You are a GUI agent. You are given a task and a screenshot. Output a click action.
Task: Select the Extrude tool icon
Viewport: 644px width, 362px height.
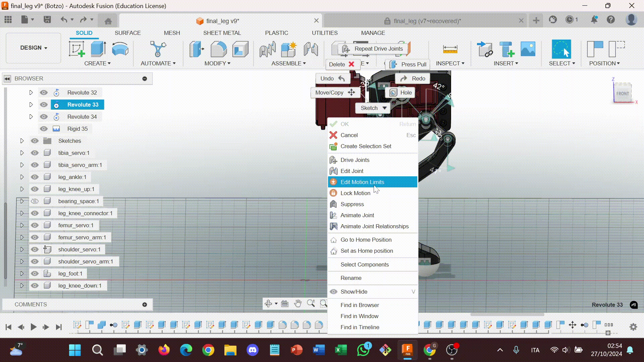pos(98,49)
